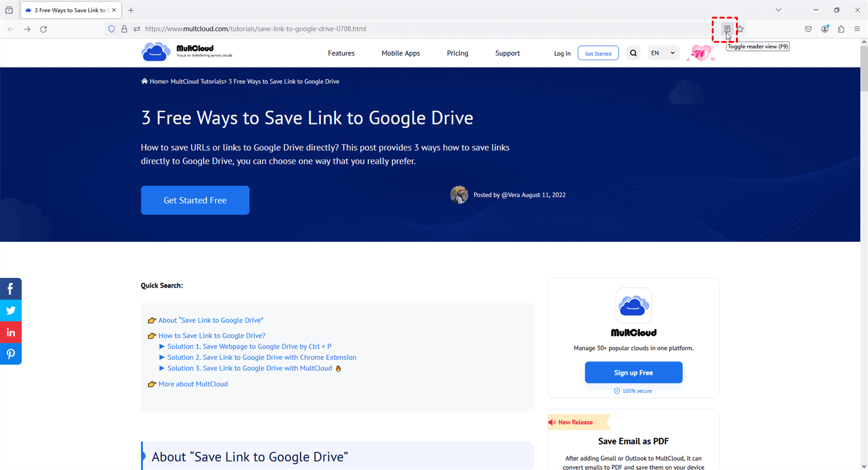Image resolution: width=868 pixels, height=470 pixels.
Task: Open the Support menu item
Action: pyautogui.click(x=507, y=53)
